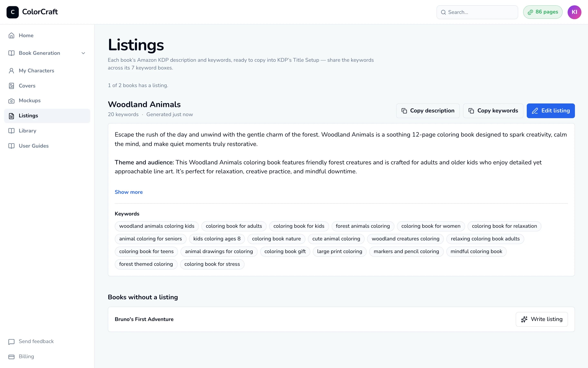Click the 'woodland animals coloring kids' keyword

[157, 226]
